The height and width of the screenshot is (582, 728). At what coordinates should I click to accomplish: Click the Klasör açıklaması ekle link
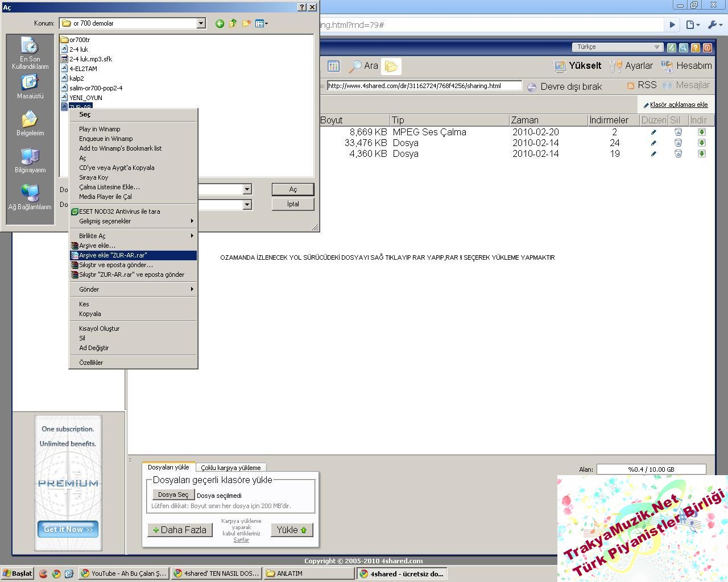click(x=679, y=105)
